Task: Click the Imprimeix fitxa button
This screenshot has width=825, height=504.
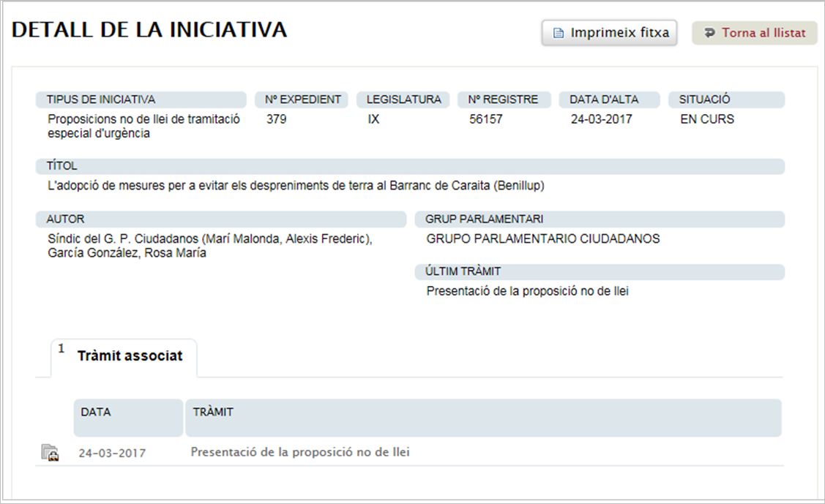Action: tap(610, 33)
